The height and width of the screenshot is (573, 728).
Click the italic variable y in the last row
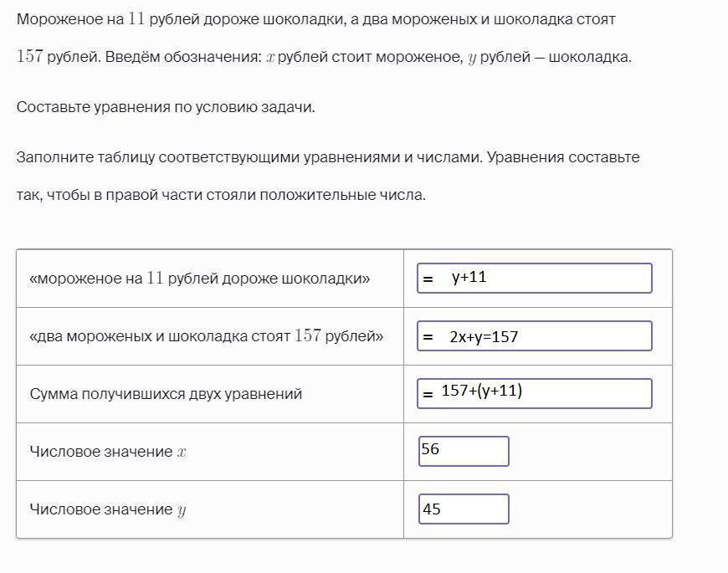[x=182, y=510]
